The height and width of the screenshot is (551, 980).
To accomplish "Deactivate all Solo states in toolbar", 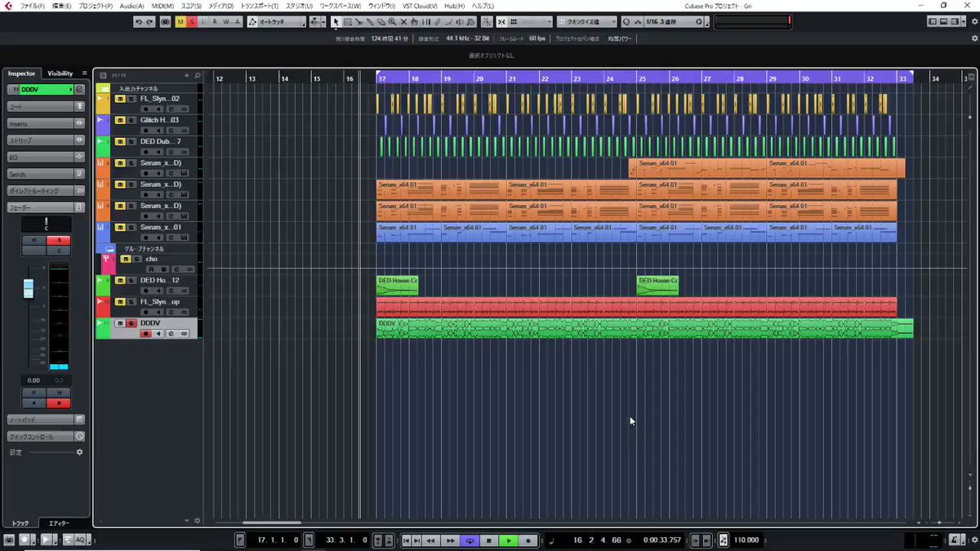I will click(192, 21).
